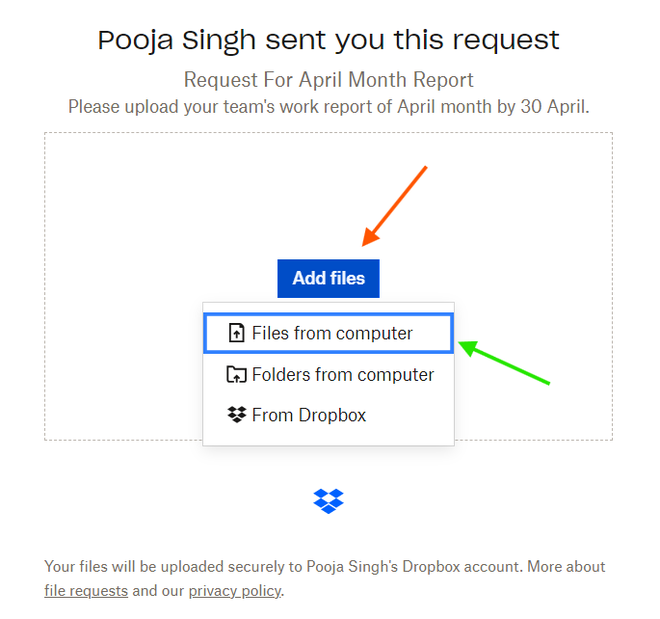Viewport: 660px width, 619px height.
Task: Select Files from computer option
Action: [x=331, y=334]
